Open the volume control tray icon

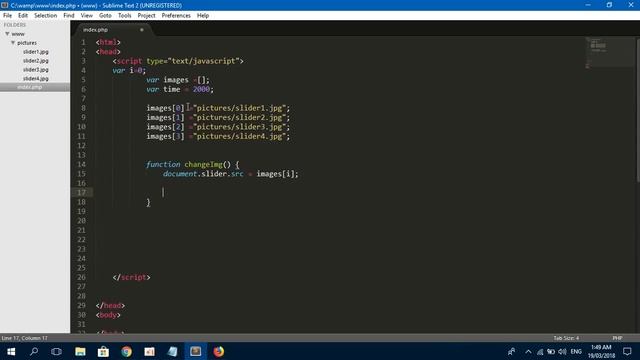[x=562, y=351]
